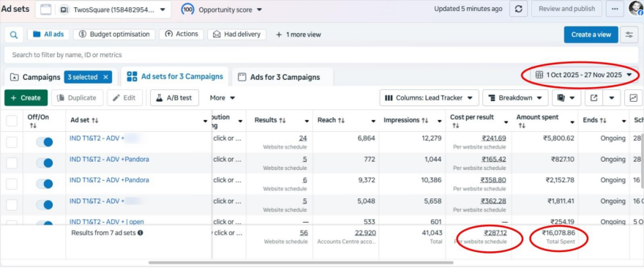Click the calendar icon in date range
The image size is (644, 268).
click(x=539, y=75)
